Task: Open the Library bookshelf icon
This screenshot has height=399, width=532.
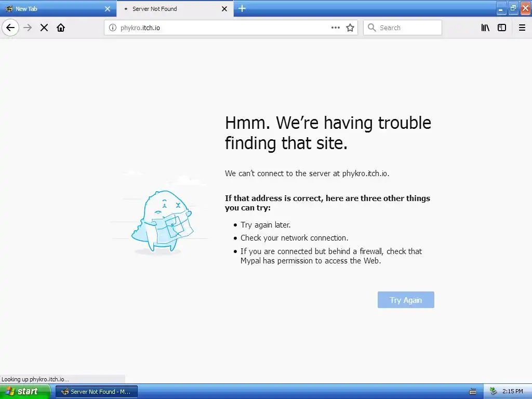Action: click(x=485, y=28)
